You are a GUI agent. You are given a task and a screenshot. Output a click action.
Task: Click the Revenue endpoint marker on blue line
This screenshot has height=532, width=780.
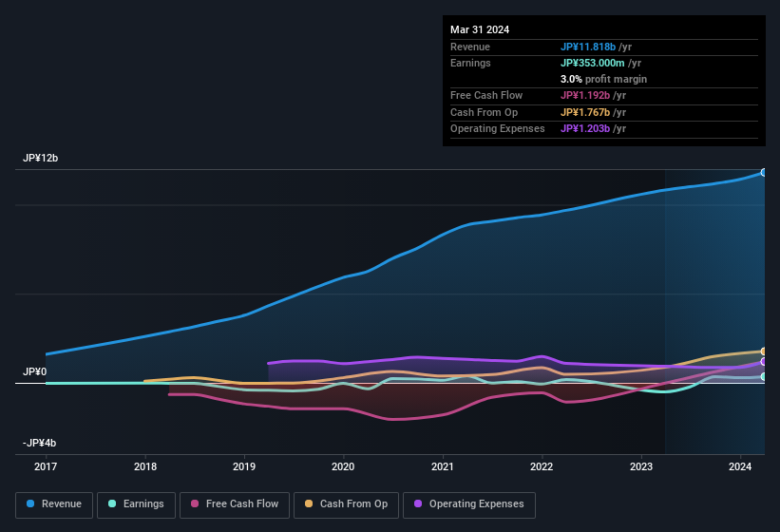tap(764, 173)
